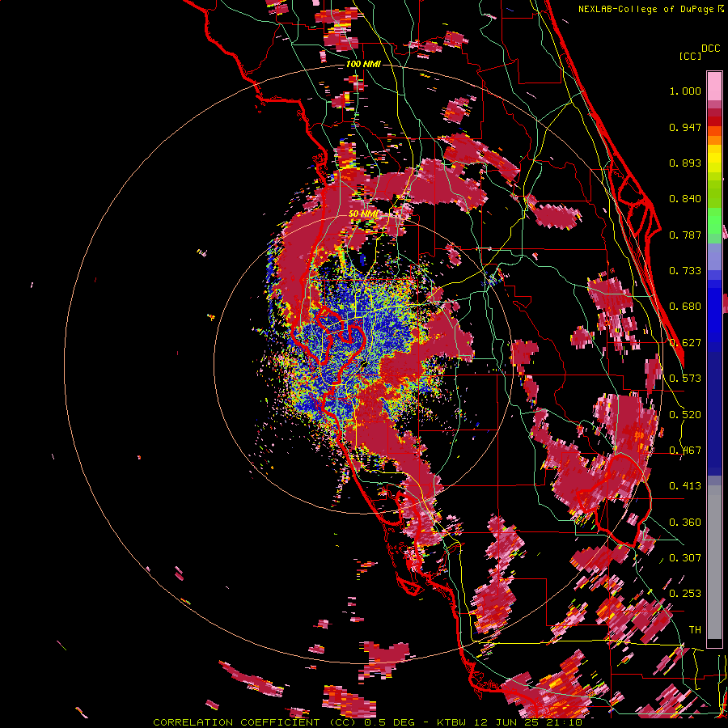Select the 0.680 legend value
728x728 pixels.
[685, 307]
